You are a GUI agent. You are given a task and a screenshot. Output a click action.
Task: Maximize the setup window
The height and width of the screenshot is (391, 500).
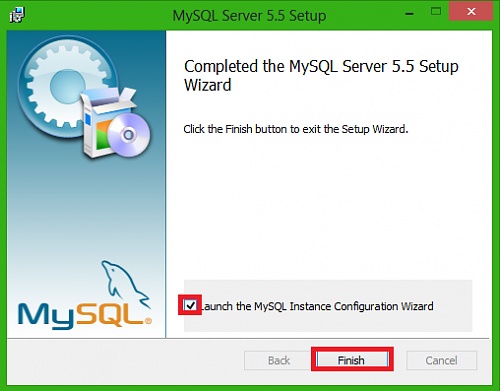[436, 12]
